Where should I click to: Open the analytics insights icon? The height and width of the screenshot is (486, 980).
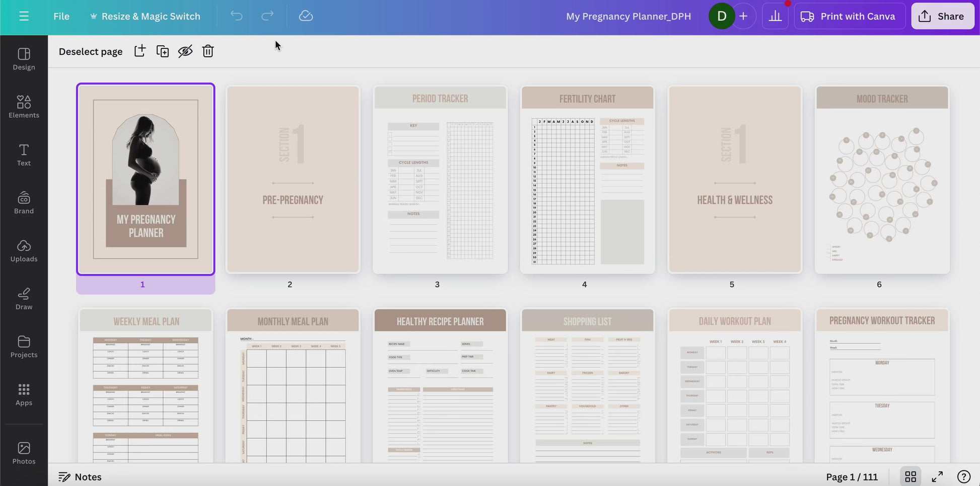775,16
